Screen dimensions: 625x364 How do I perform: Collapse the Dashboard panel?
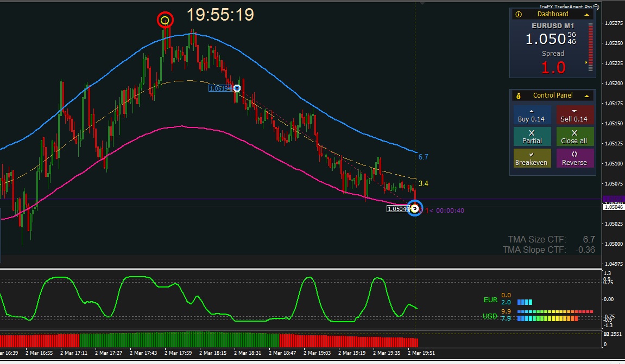[587, 15]
